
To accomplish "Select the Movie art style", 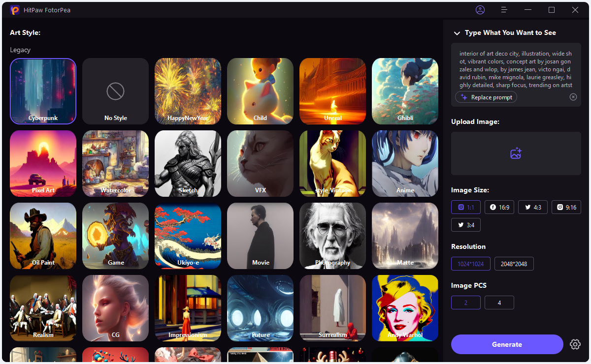I will (261, 236).
